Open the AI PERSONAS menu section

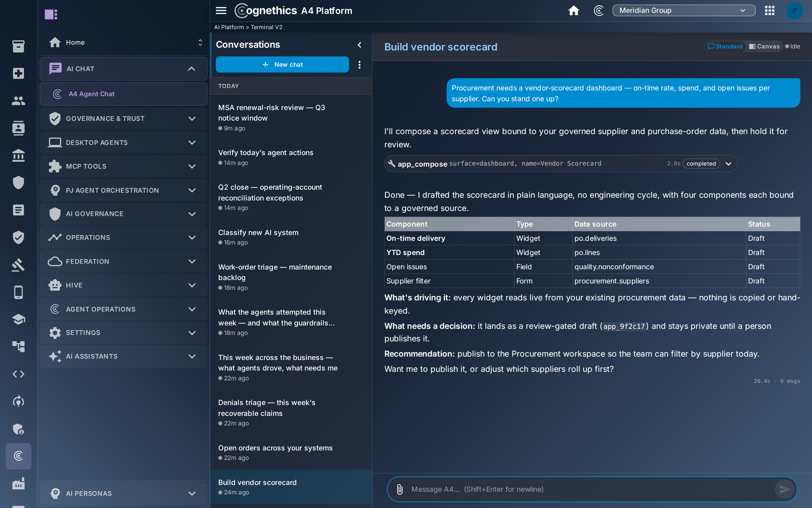[123, 493]
